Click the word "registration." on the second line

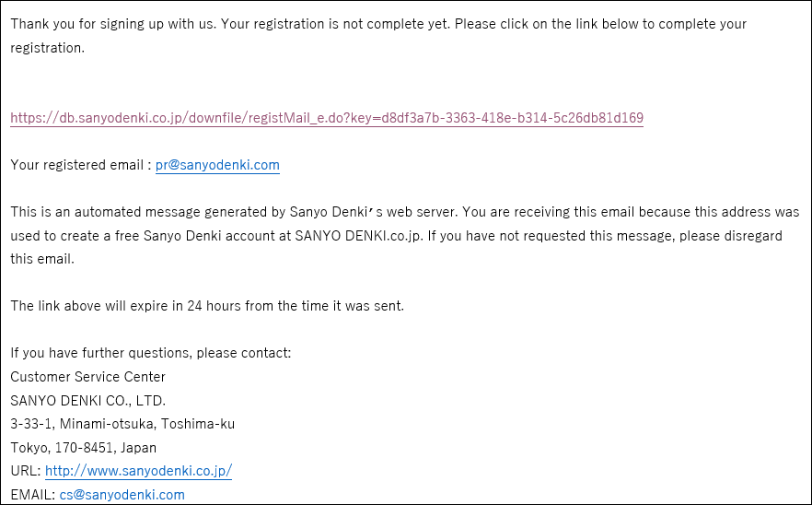48,48
